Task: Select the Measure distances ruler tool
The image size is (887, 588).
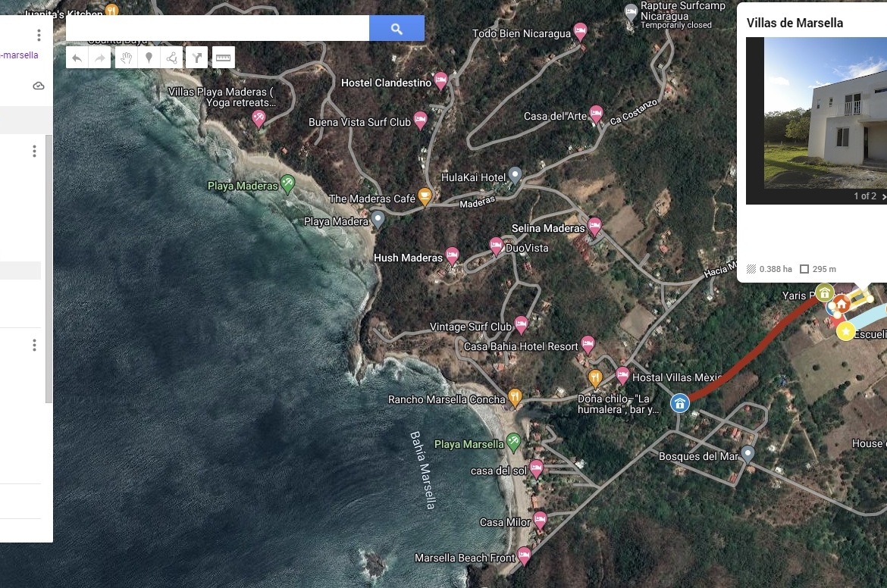Action: [224, 58]
